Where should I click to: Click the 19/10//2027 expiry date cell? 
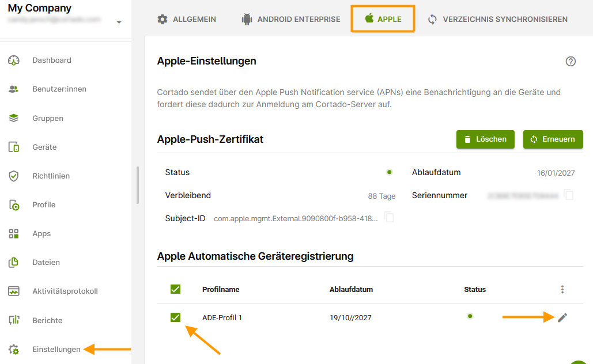coord(350,318)
